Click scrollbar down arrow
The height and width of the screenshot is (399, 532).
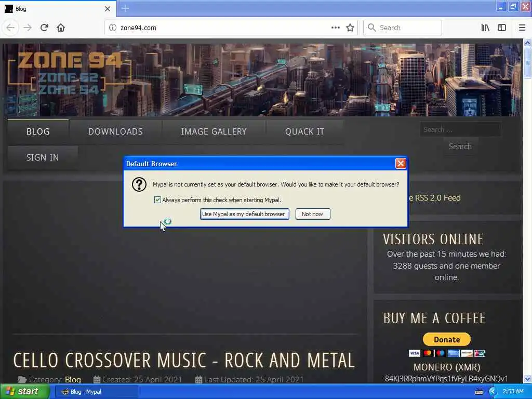point(527,379)
